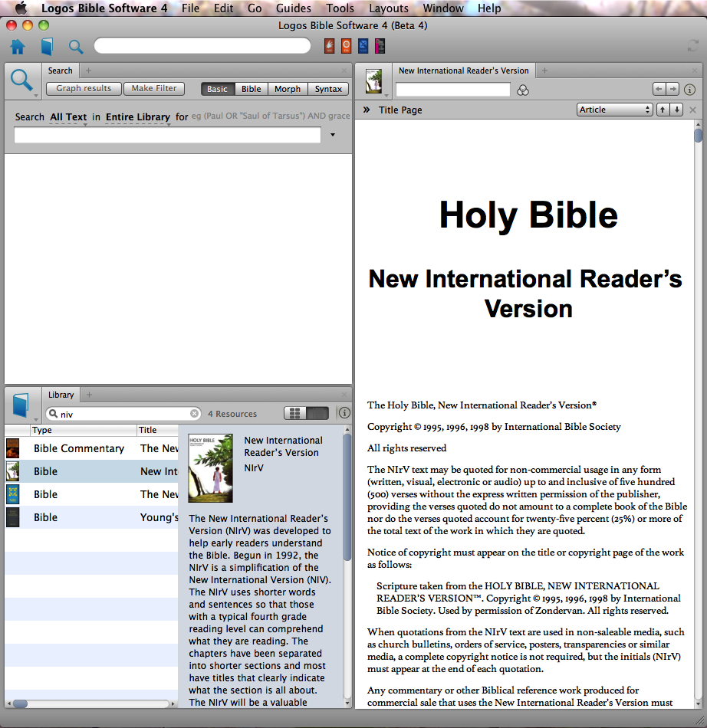Go back with the left arrow button

click(659, 89)
